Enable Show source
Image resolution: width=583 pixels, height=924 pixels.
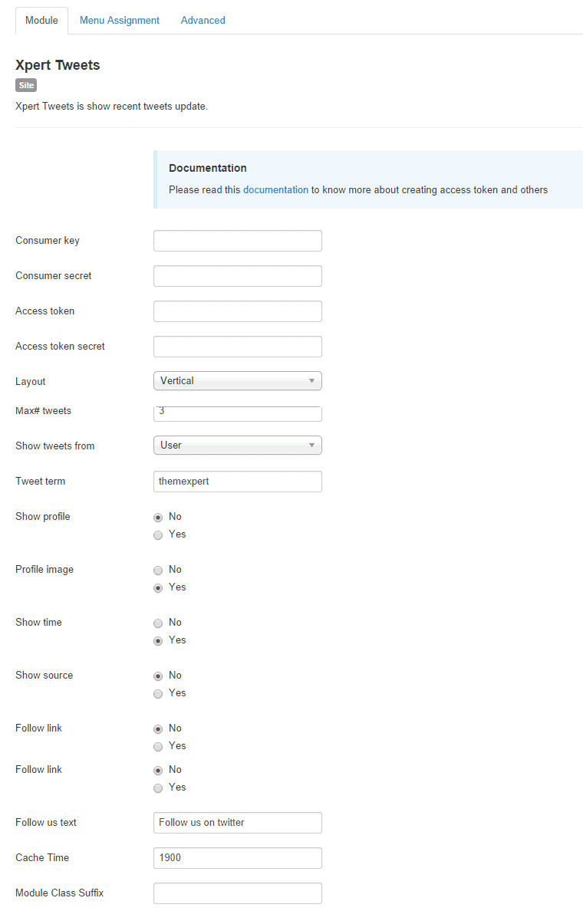[158, 693]
